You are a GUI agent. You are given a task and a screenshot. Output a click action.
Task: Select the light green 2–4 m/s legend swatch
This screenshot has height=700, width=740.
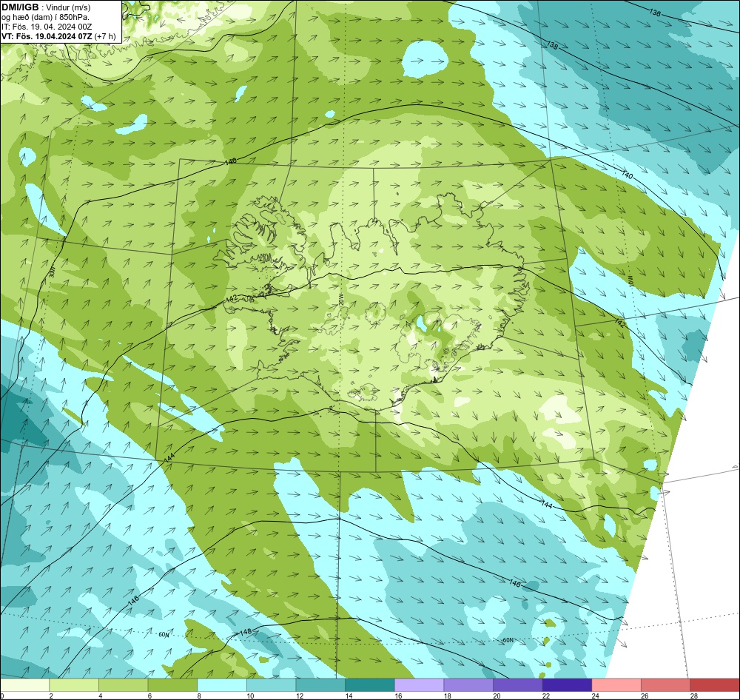[x=73, y=685]
